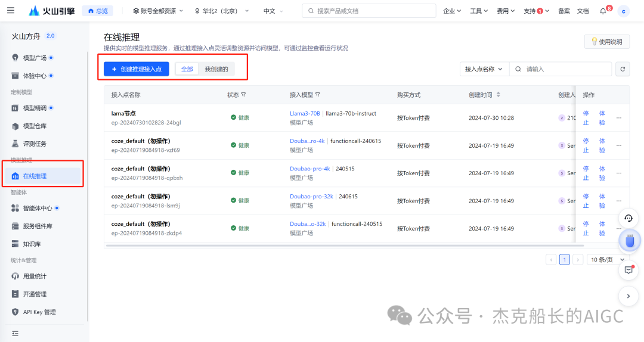This screenshot has height=342, width=644.
Task: Open the 状态 column filter icon
Action: [x=243, y=95]
